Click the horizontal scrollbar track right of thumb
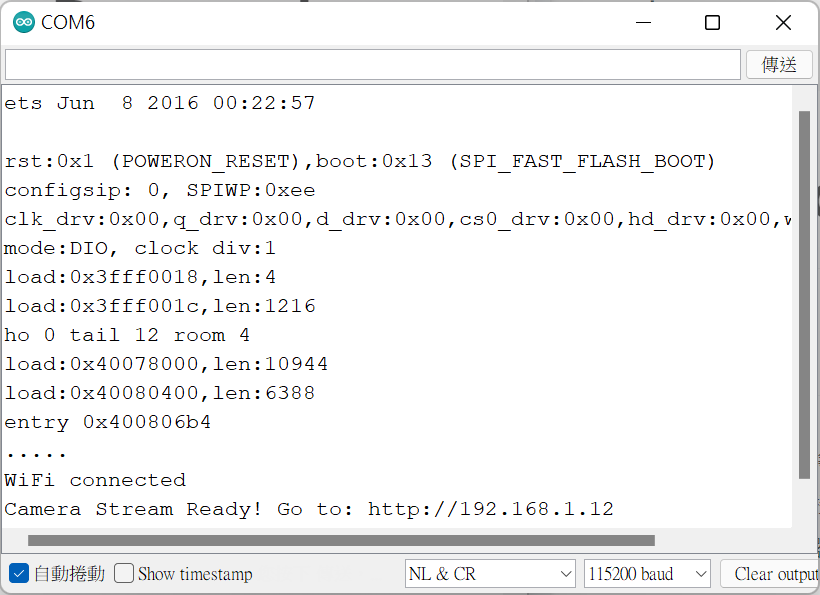This screenshot has width=820, height=595. (x=720, y=540)
